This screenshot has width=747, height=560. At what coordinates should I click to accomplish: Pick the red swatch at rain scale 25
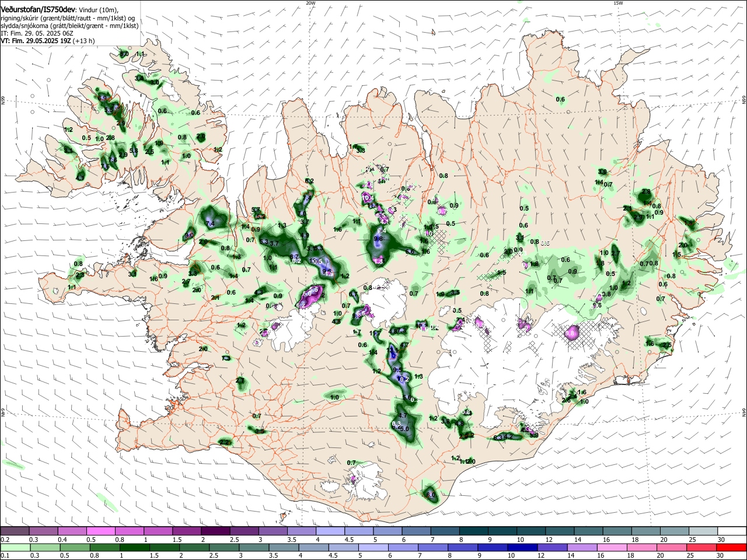click(703, 547)
